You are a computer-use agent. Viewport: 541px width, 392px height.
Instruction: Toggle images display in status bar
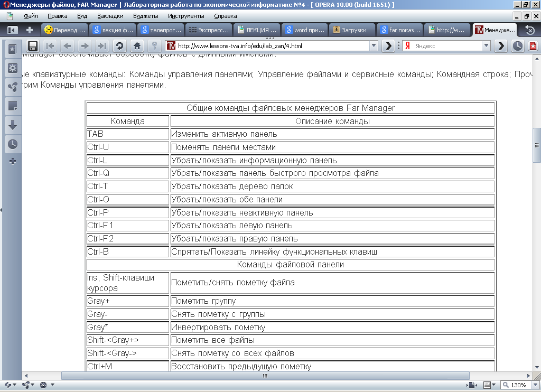487,385
